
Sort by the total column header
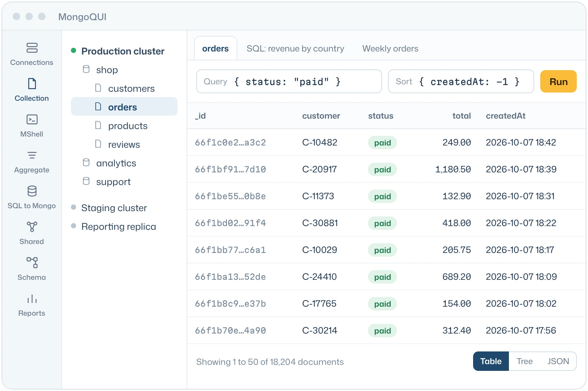coord(462,116)
